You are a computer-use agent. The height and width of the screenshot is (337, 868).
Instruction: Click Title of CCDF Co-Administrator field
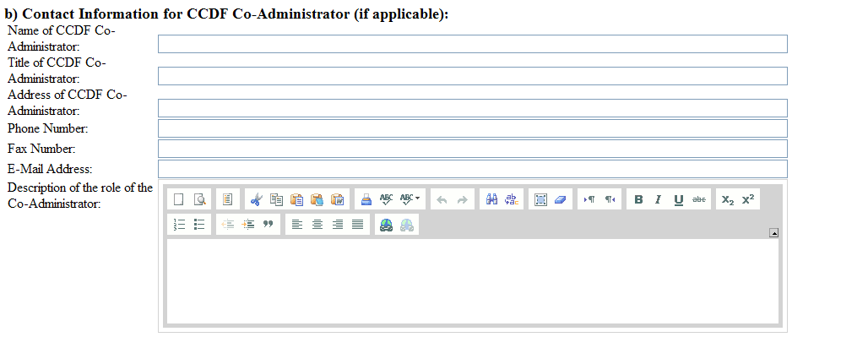pyautogui.click(x=473, y=76)
